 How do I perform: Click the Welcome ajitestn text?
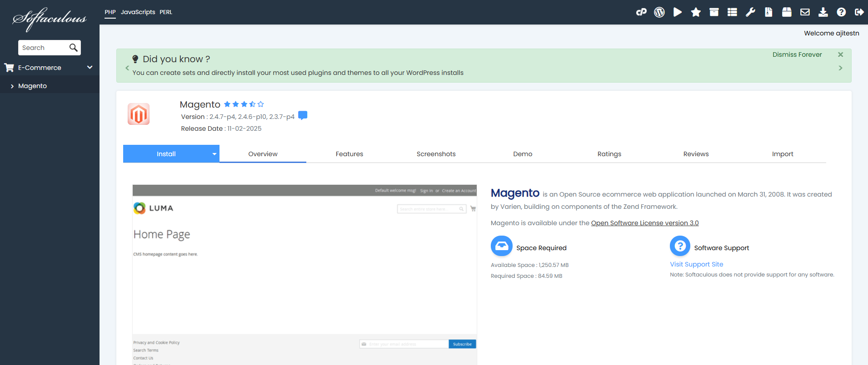pyautogui.click(x=832, y=33)
